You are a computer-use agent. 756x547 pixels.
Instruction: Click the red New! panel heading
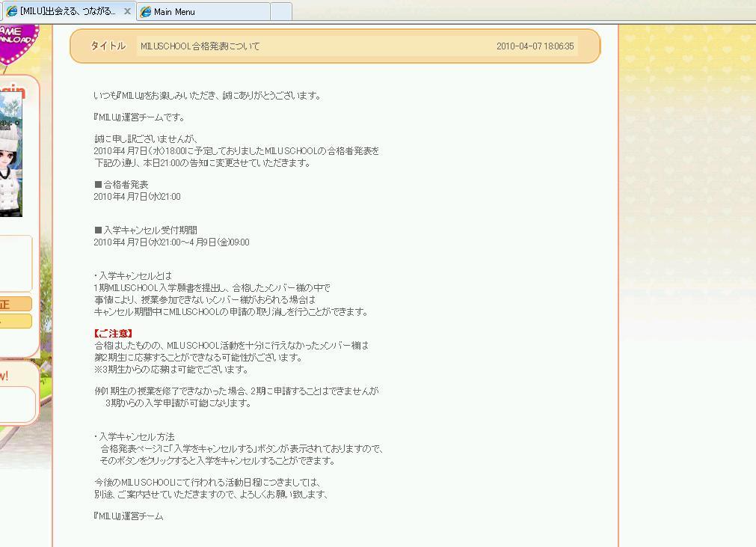point(4,376)
